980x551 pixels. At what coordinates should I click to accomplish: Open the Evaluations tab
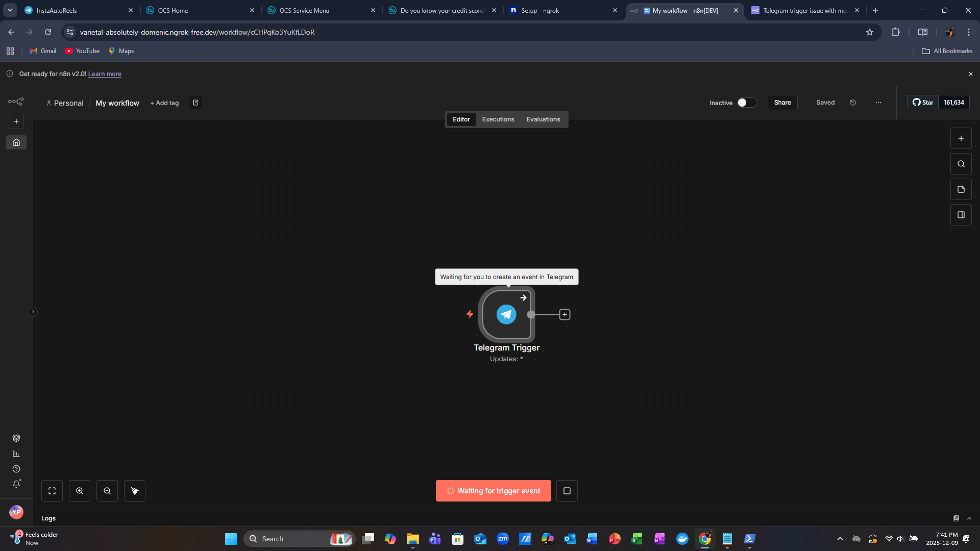pos(543,119)
